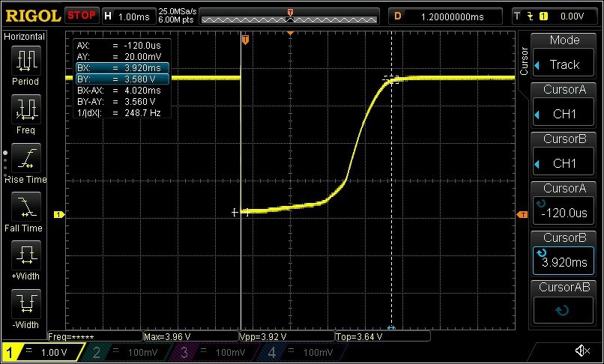604x364 pixels.
Task: Click the trigger level 0.00V display
Action: (x=572, y=16)
